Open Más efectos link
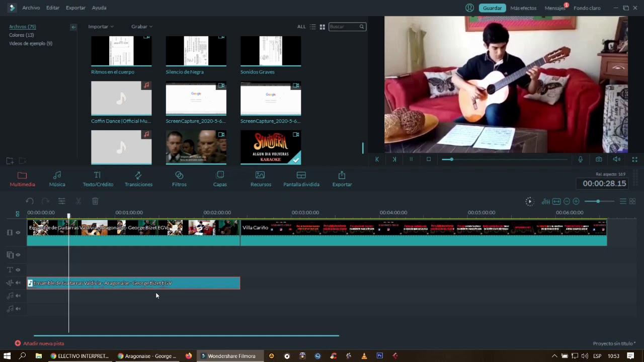Image resolution: width=644 pixels, height=362 pixels. coord(523,8)
